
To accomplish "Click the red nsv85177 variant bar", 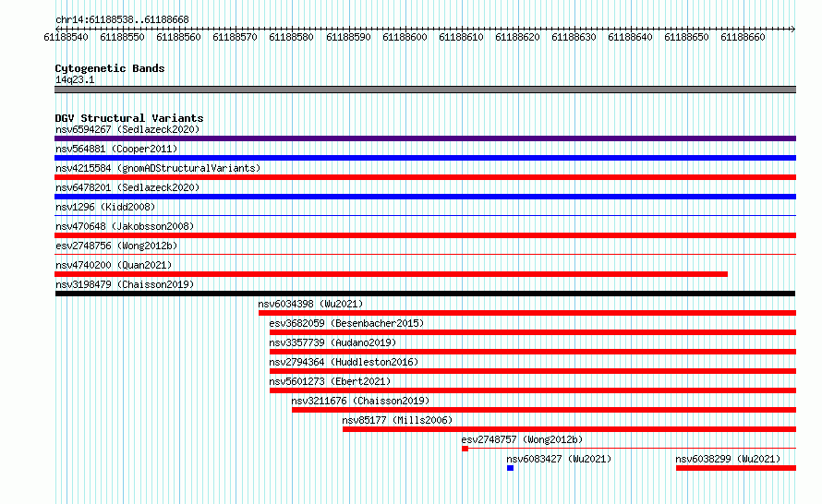I will click(x=569, y=429).
